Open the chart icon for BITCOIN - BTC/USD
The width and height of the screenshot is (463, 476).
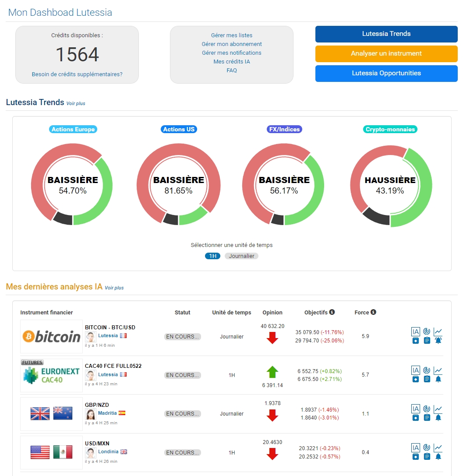click(438, 331)
